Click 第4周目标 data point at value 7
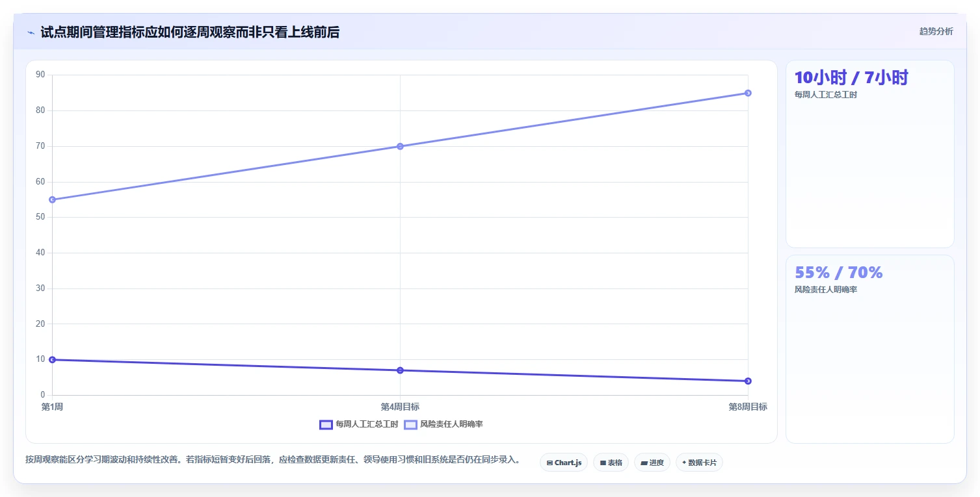Image resolution: width=980 pixels, height=497 pixels. tap(400, 370)
